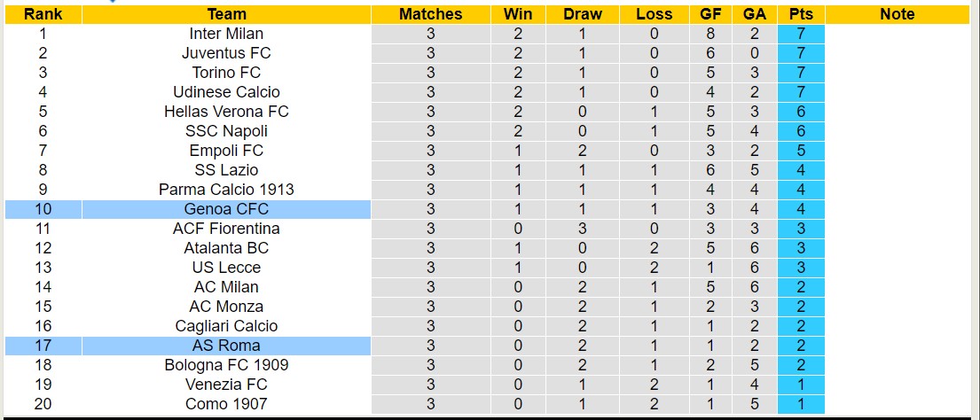Click the Loss column header
This screenshot has height=420, width=980.
pyautogui.click(x=654, y=14)
